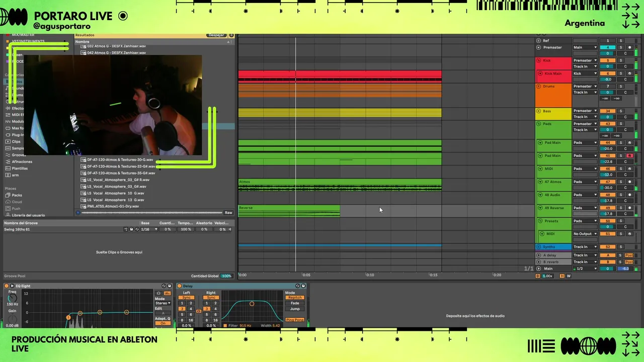Click Adapt. Q On button
The image size is (644, 362).
pyautogui.click(x=163, y=323)
